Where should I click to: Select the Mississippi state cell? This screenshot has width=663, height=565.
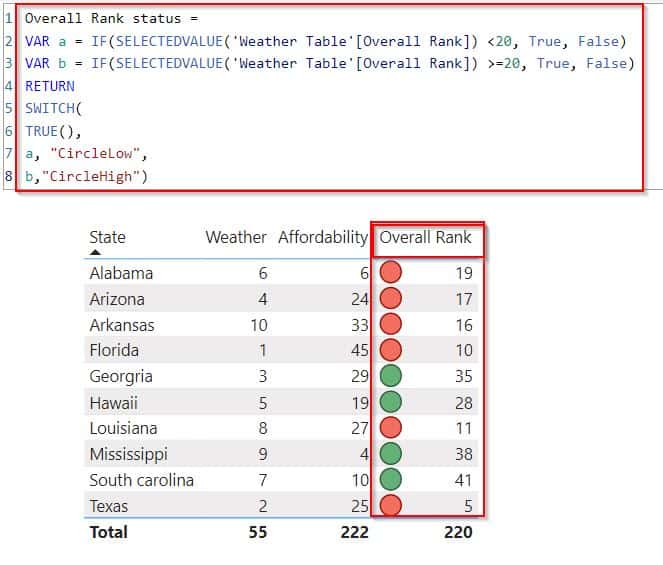click(129, 455)
